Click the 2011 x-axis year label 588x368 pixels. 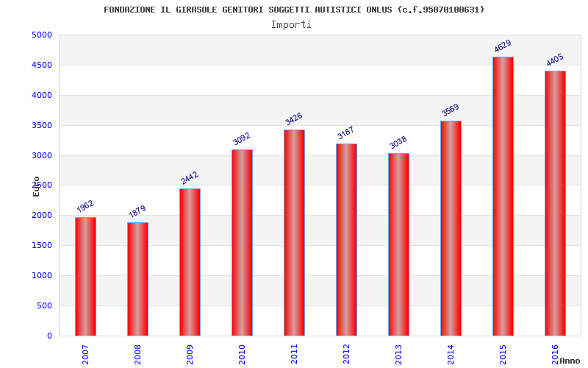tap(293, 355)
